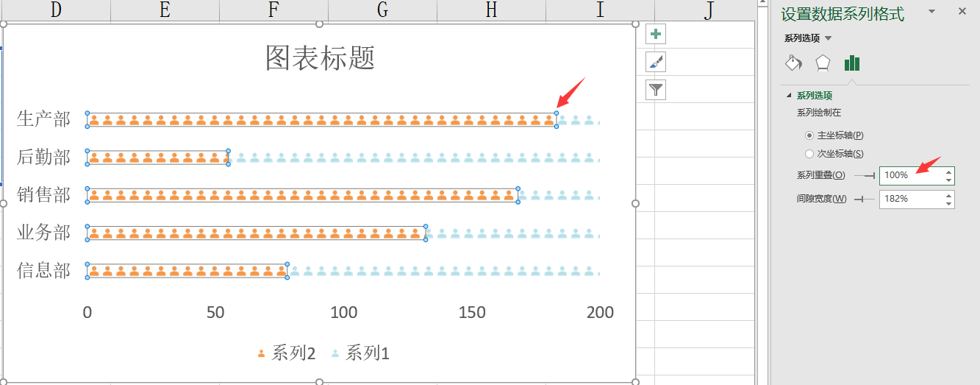Open Chart Filters funnel button
The width and height of the screenshot is (980, 385).
pos(656,90)
